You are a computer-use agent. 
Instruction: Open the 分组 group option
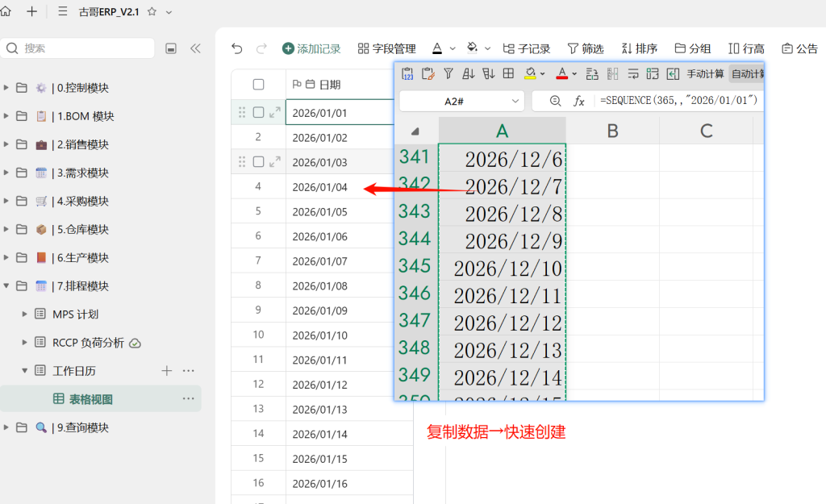coord(693,49)
